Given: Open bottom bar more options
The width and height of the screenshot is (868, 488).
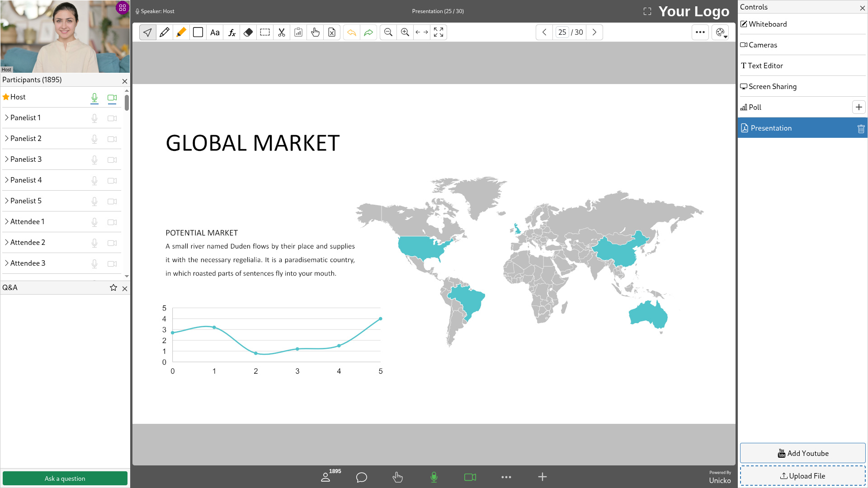Looking at the screenshot, I should pyautogui.click(x=506, y=477).
